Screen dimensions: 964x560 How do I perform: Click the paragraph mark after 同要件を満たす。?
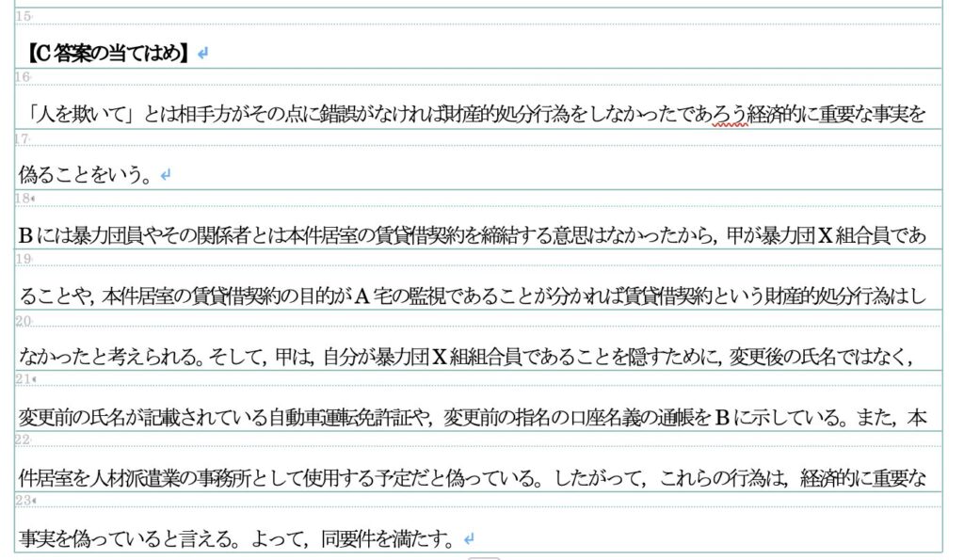(x=468, y=539)
